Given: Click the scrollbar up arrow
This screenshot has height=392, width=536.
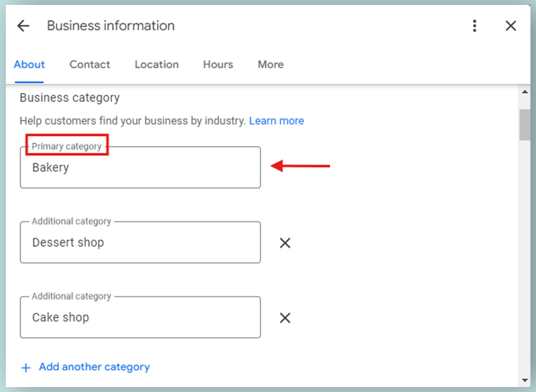Looking at the screenshot, I should click(x=525, y=92).
